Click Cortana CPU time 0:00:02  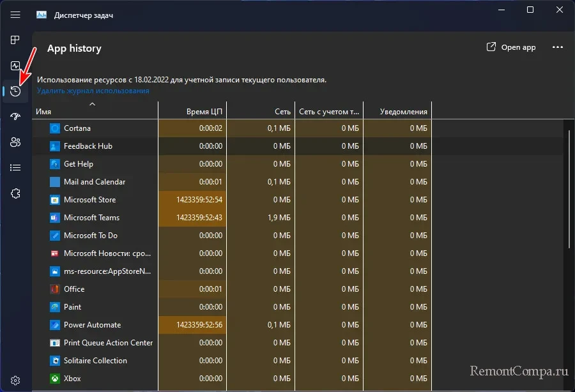click(210, 128)
